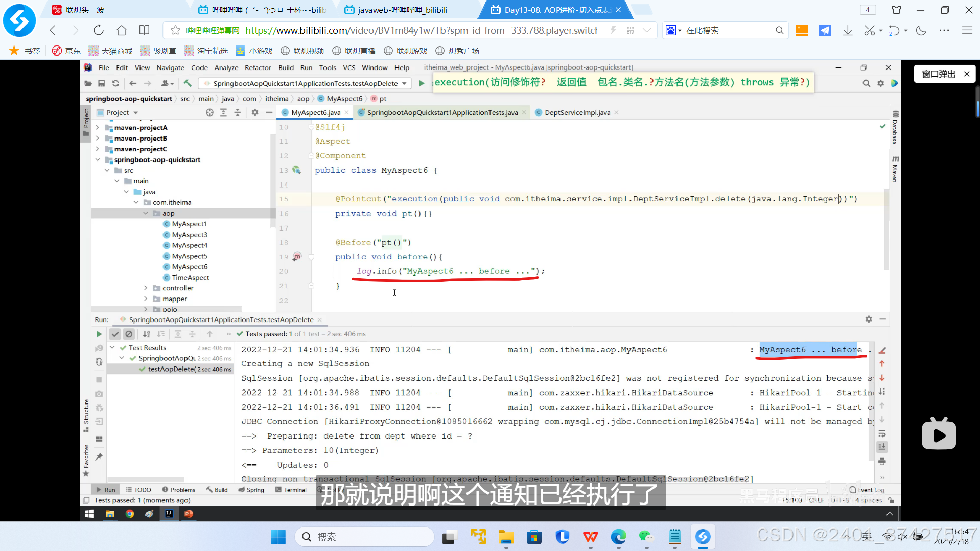Open the VCS menu
This screenshot has width=980, height=551.
coord(349,67)
